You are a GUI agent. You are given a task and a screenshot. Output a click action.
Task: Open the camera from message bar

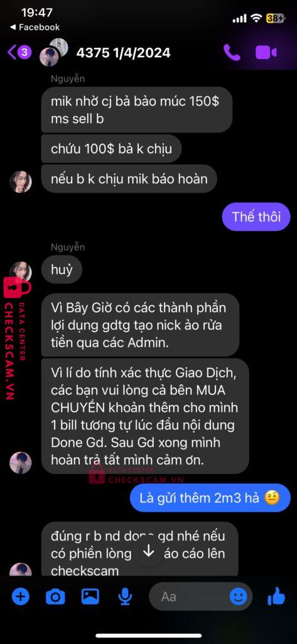click(55, 597)
